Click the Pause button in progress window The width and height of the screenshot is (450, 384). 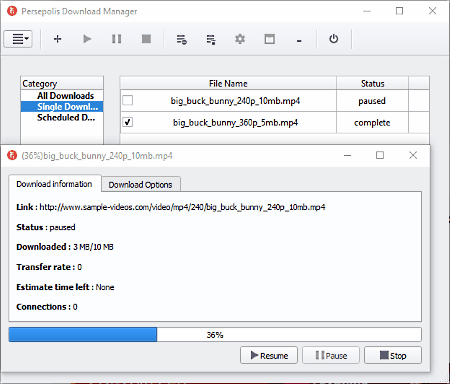pos(331,355)
